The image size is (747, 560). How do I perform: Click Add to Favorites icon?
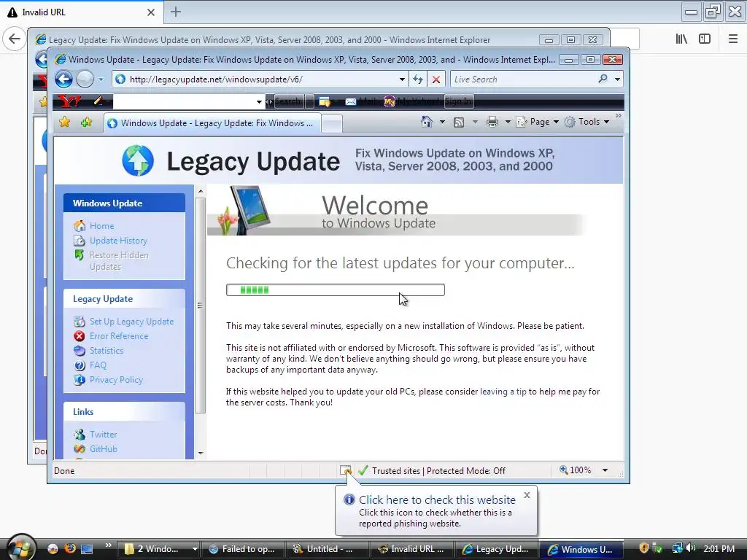[x=86, y=122]
